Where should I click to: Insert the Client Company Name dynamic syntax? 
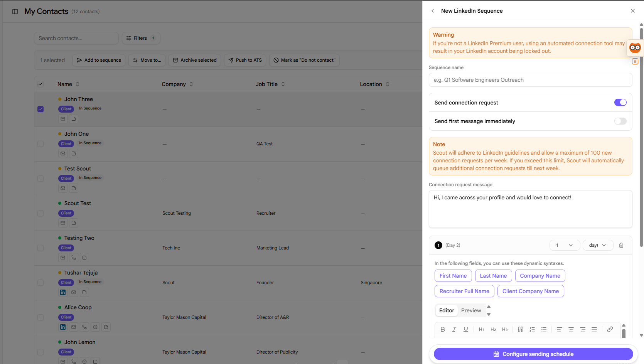(x=531, y=291)
